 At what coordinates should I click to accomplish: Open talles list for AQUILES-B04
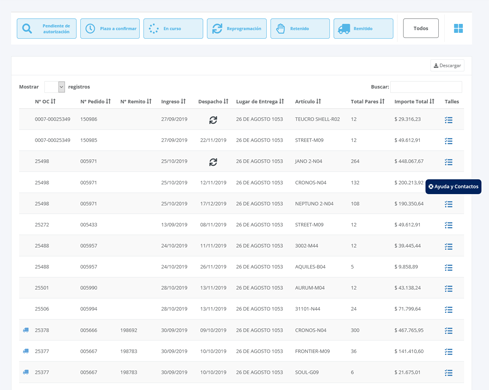tap(449, 268)
